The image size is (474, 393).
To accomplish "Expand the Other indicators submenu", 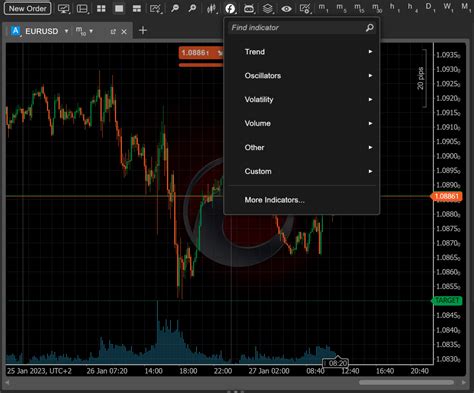I will pos(302,147).
